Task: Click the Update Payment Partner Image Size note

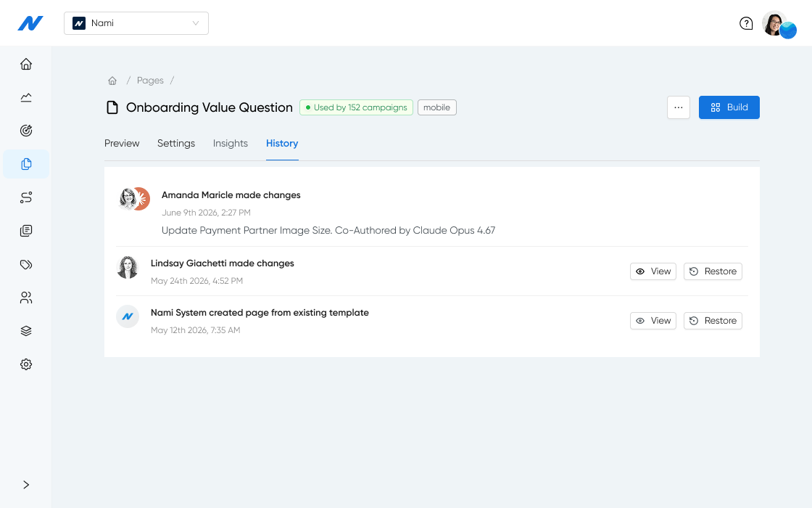Action: click(328, 230)
